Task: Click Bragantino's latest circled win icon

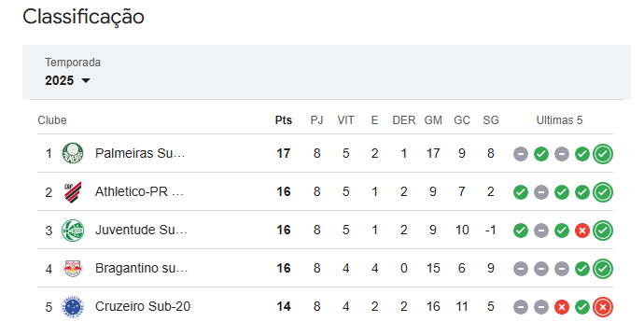Action: (603, 269)
